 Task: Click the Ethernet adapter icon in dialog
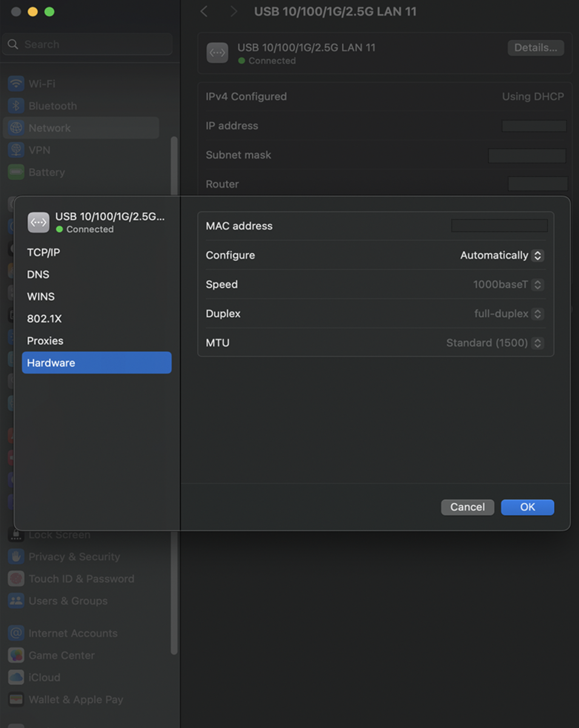(38, 223)
